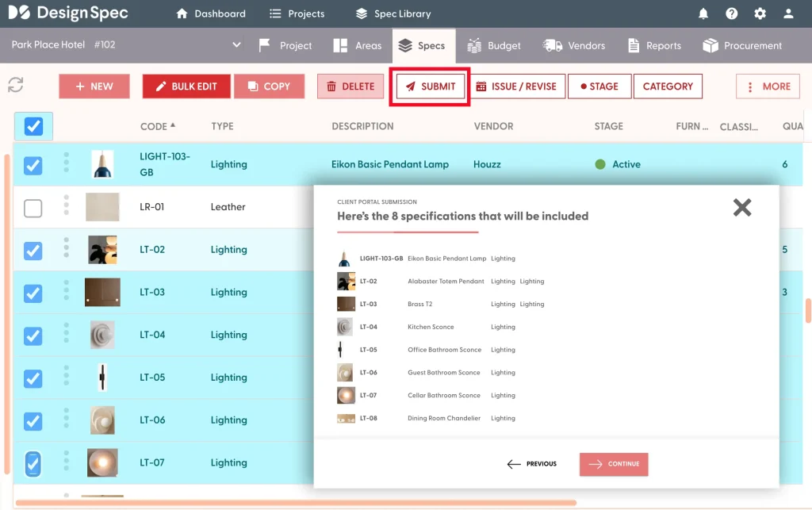Click the vertical scrollbar handle on right
This screenshot has width=812, height=510.
click(807, 310)
